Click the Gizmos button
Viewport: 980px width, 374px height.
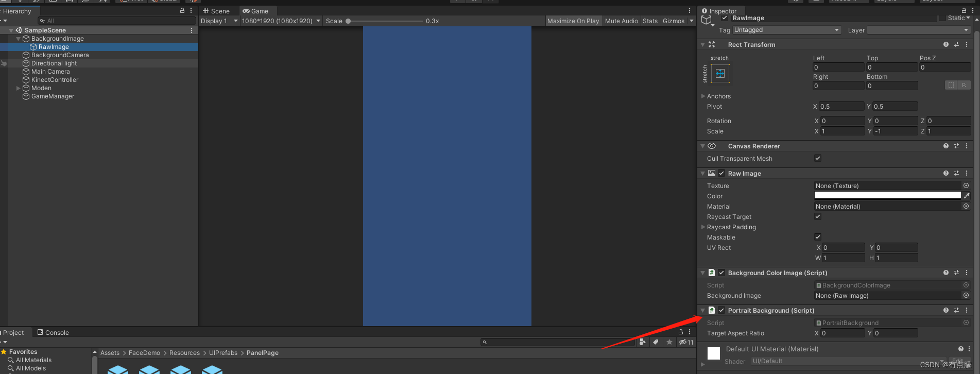(674, 21)
